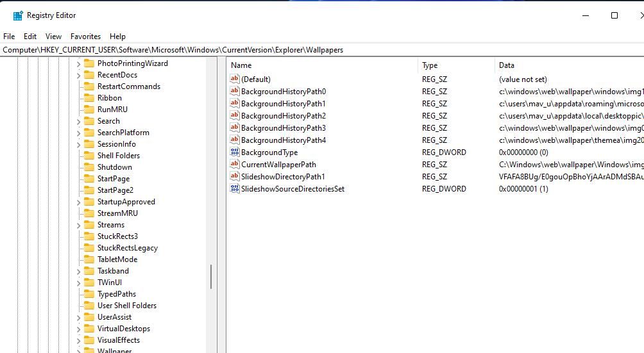Select the StreamMRU folder icon
644x353 pixels.
click(x=89, y=213)
